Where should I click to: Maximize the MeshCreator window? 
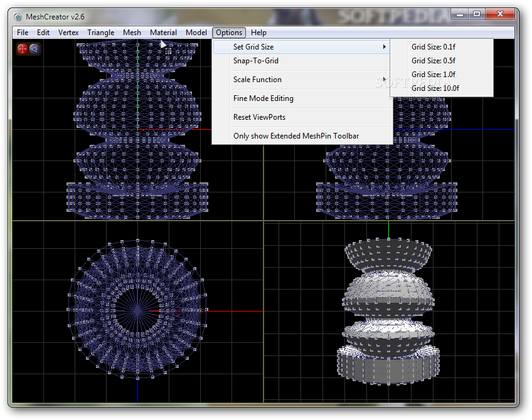pos(477,14)
